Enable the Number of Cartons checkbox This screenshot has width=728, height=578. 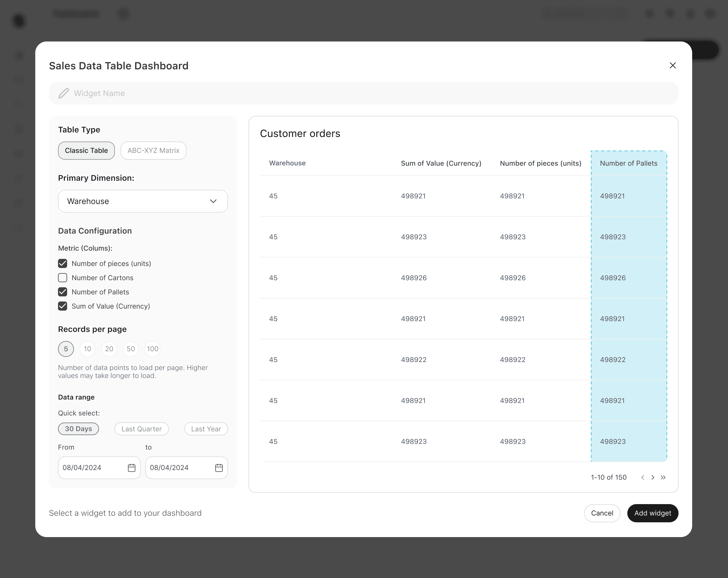[x=63, y=278]
